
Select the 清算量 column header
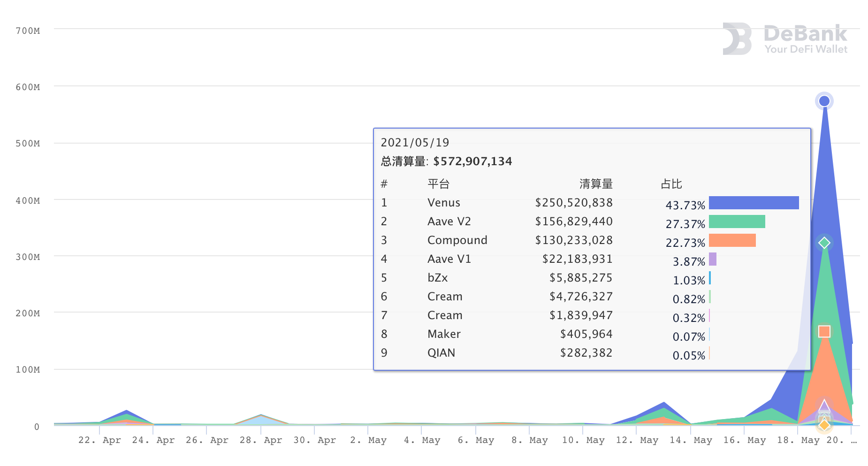[596, 184]
